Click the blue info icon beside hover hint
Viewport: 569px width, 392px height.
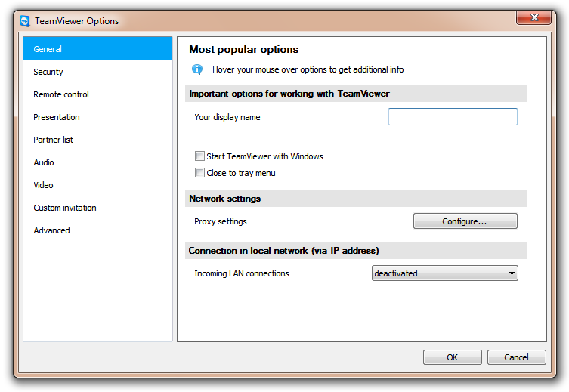coord(197,69)
